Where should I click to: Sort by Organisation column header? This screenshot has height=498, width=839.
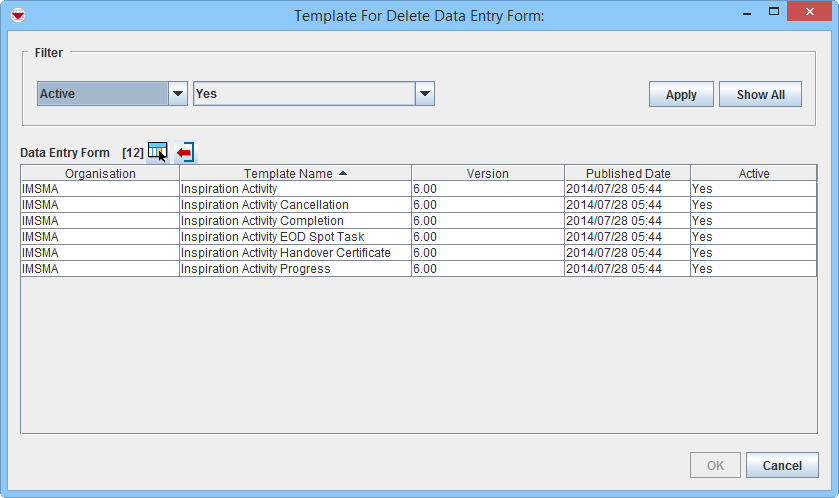pos(100,173)
